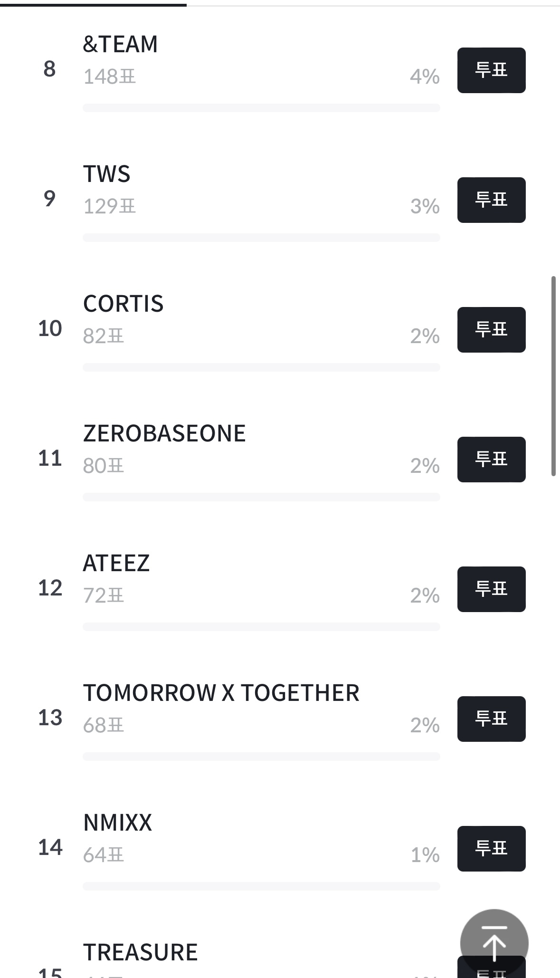Screen dimensions: 560x978
Task: Hit the 투표 button for ZEROBASEONE
Action: [x=491, y=460]
